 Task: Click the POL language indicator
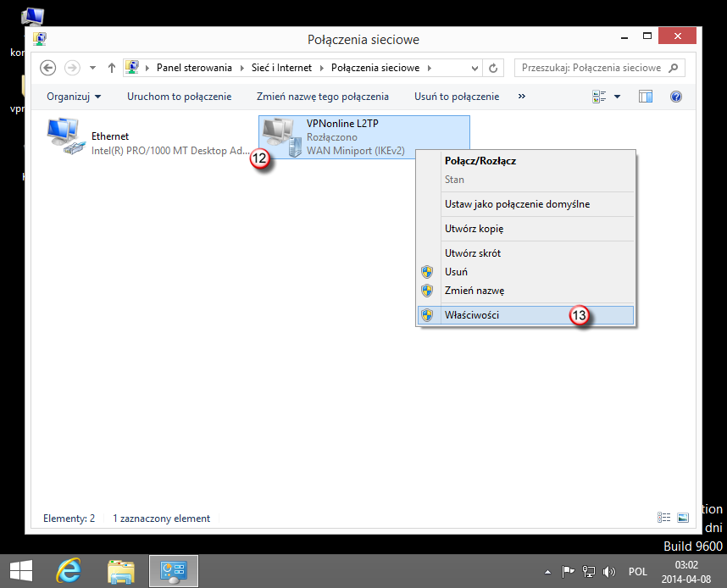637,572
